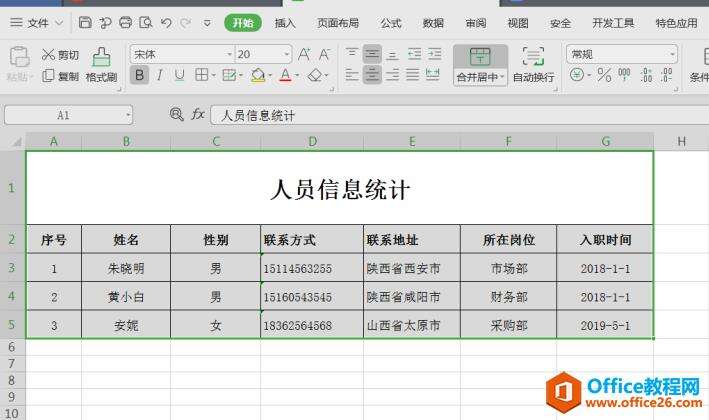Click the formula bar showing 人员信息统计

point(459,115)
